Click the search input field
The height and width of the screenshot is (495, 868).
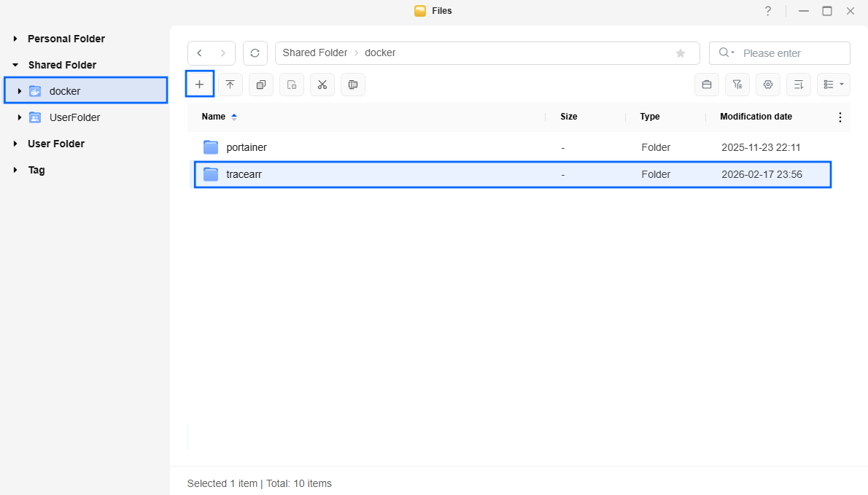pyautogui.click(x=792, y=53)
